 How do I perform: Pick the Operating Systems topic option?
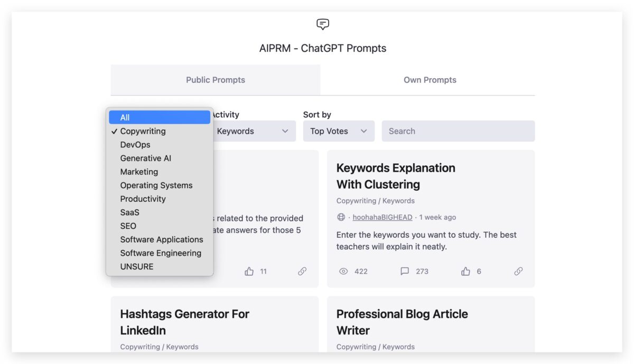(160, 185)
